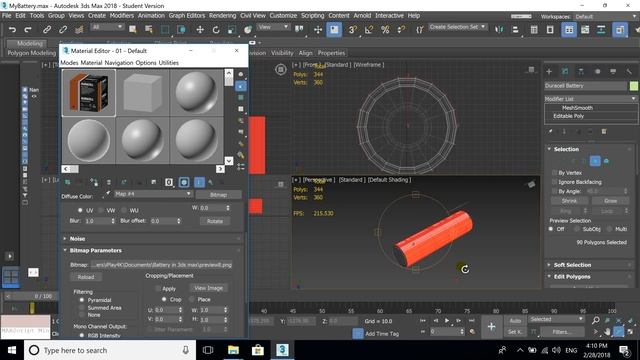Select the Multi preview selection radio
The height and width of the screenshot is (360, 640).
click(x=609, y=229)
